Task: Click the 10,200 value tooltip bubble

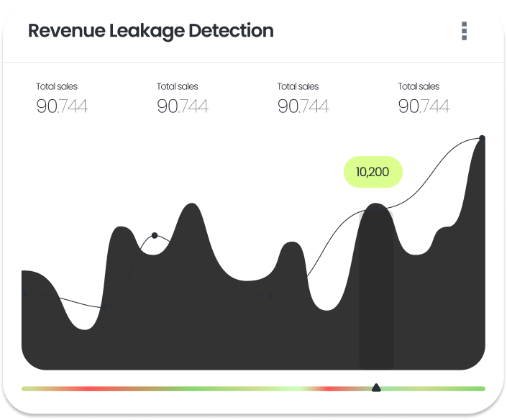Action: (x=373, y=172)
